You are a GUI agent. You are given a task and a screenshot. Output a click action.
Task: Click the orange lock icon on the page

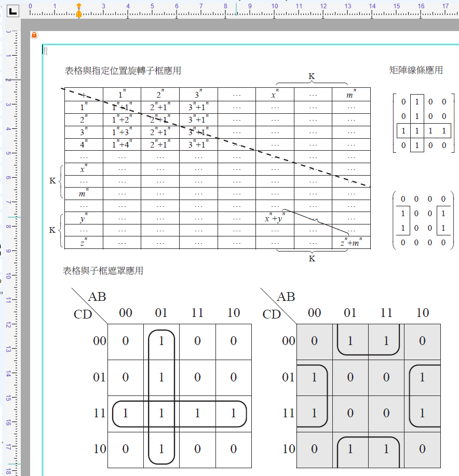click(34, 35)
